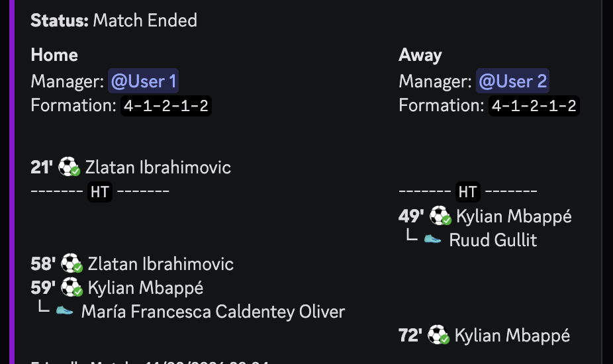The image size is (613, 364).
Task: Click the Status: Match Ended text
Action: point(114,21)
